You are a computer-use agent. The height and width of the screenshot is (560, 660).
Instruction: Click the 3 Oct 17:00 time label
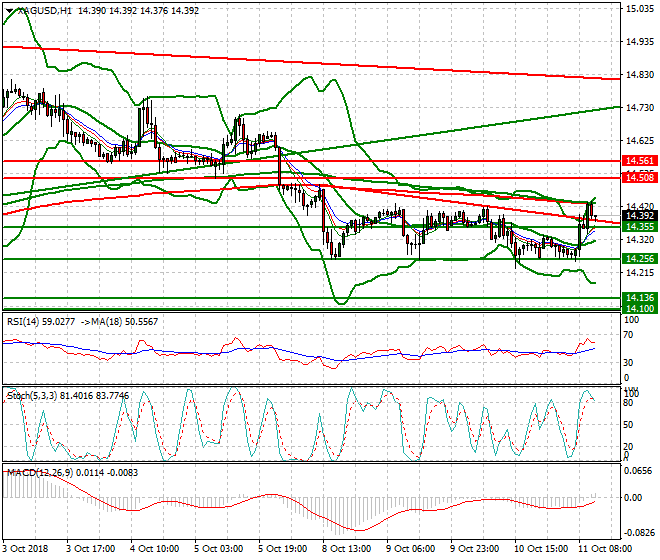point(90,549)
